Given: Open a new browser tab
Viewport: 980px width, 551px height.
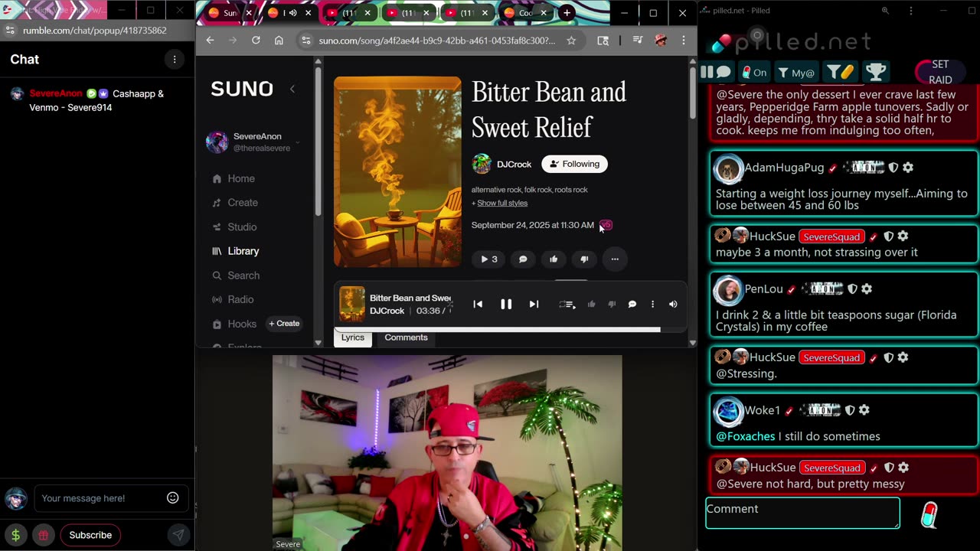Looking at the screenshot, I should (567, 13).
